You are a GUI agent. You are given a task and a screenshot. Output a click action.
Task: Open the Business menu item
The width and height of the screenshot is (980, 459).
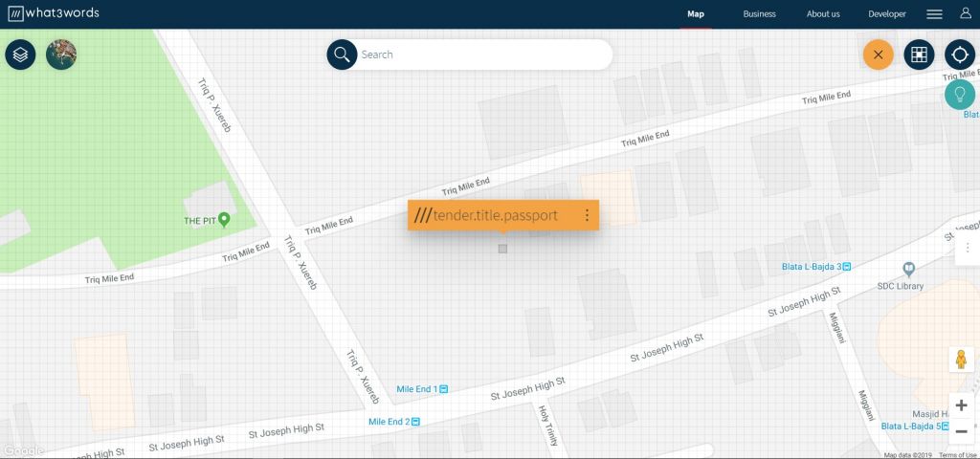click(759, 13)
